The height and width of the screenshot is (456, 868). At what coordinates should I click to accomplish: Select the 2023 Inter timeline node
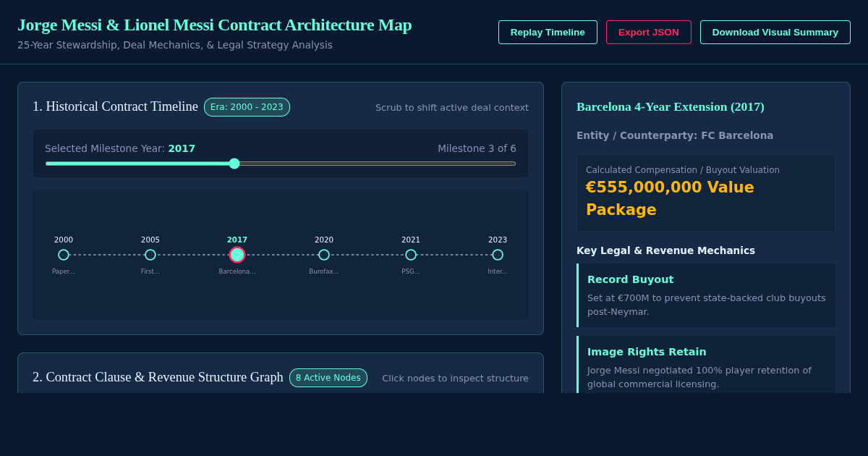(x=498, y=255)
